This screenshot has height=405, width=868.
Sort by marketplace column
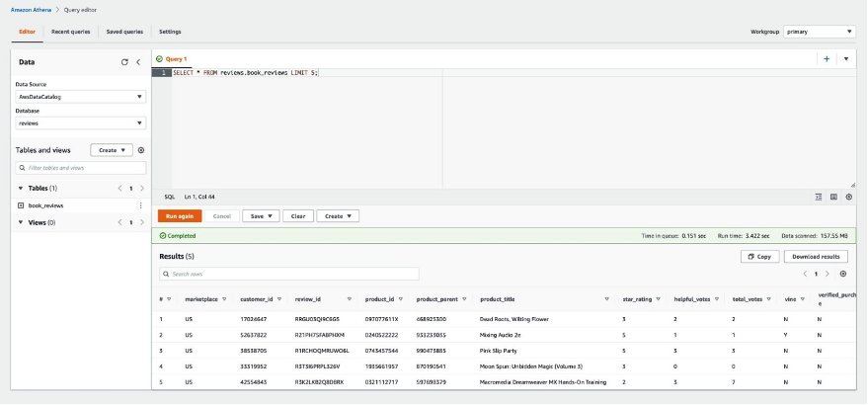224,299
